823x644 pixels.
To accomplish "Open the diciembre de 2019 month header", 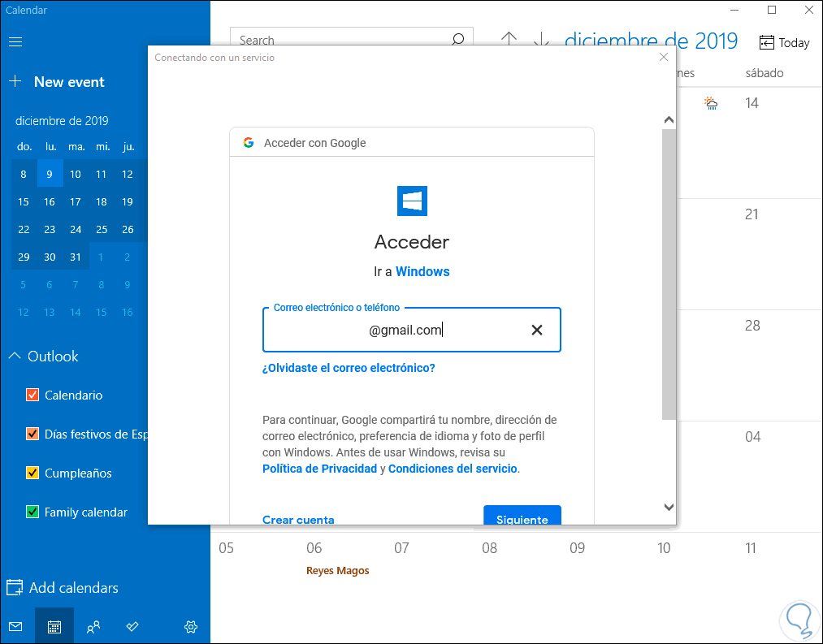I will [651, 41].
